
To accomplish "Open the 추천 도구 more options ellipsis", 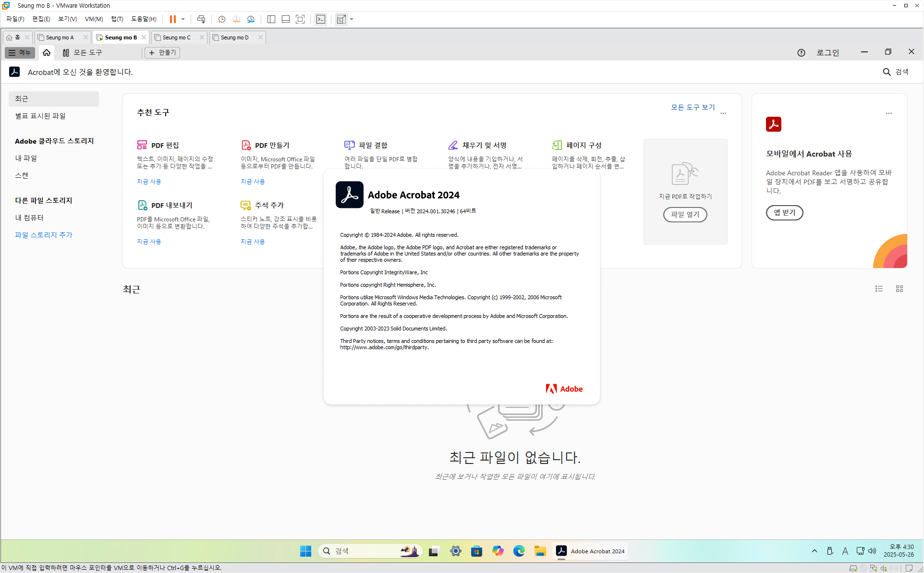I will pyautogui.click(x=723, y=113).
